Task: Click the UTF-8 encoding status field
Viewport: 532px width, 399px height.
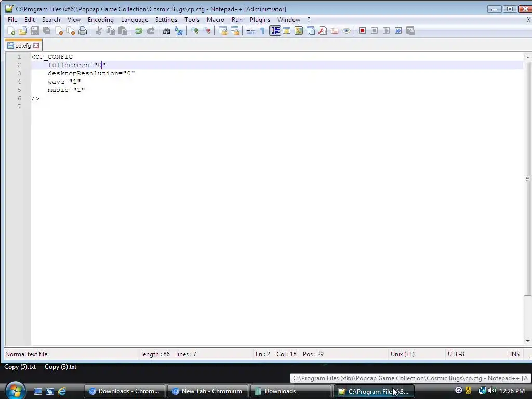Action: point(456,354)
